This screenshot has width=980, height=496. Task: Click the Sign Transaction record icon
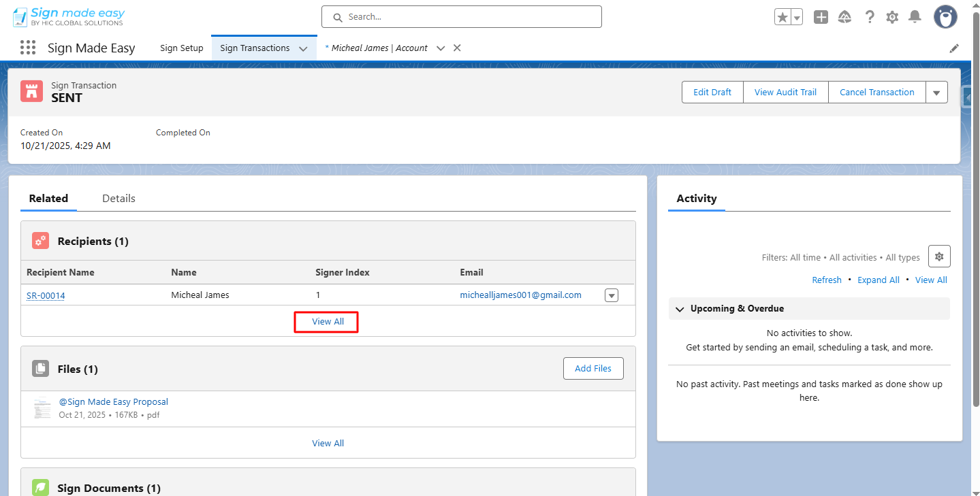(x=31, y=91)
